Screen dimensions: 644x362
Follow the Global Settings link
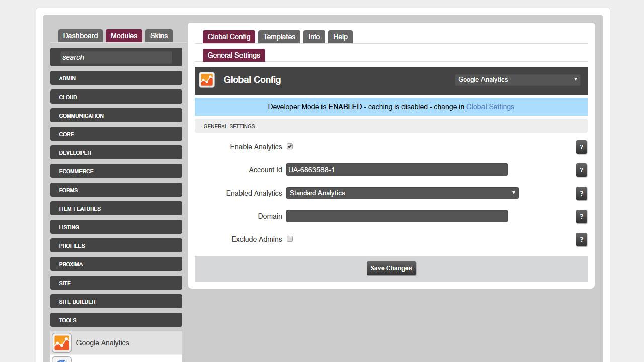490,107
